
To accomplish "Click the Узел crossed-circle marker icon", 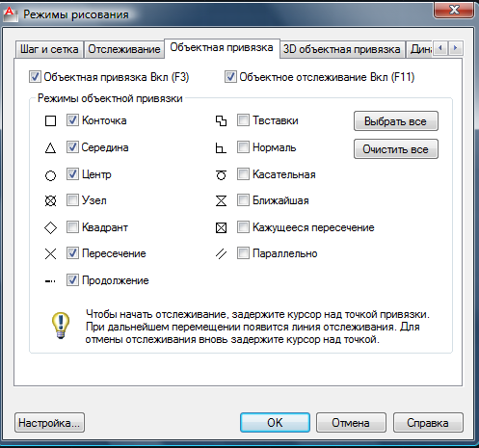I will pyautogui.click(x=50, y=201).
